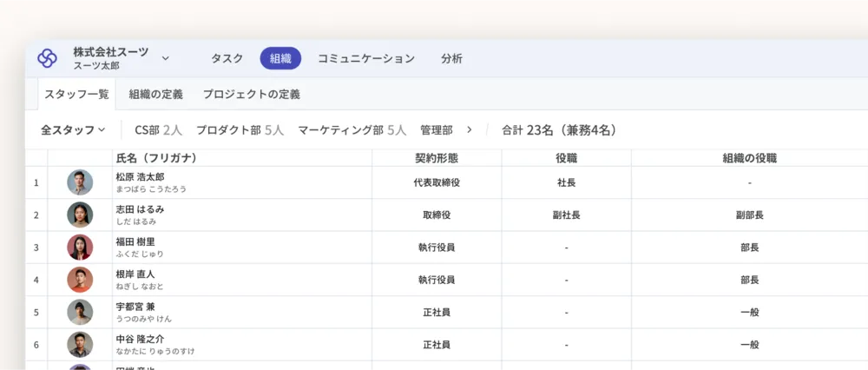Click 執行役員 cell in 福田 樹里 row
This screenshot has width=868, height=370.
pyautogui.click(x=437, y=248)
